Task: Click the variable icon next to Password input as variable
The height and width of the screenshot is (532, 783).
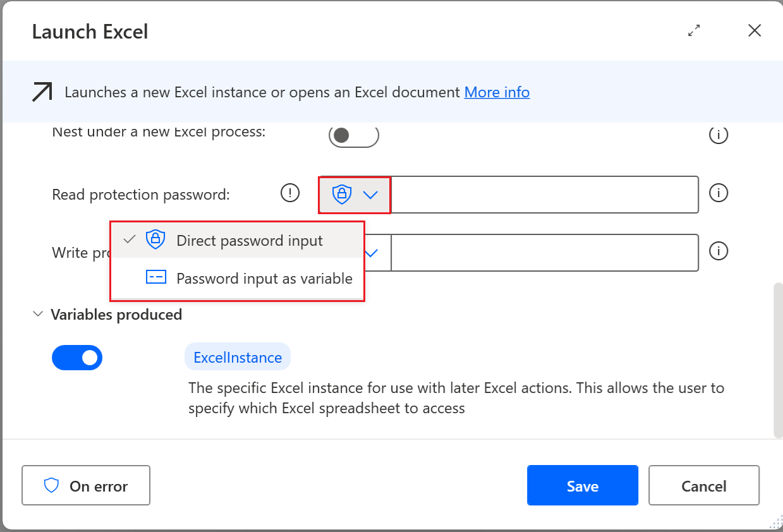Action: (x=155, y=277)
